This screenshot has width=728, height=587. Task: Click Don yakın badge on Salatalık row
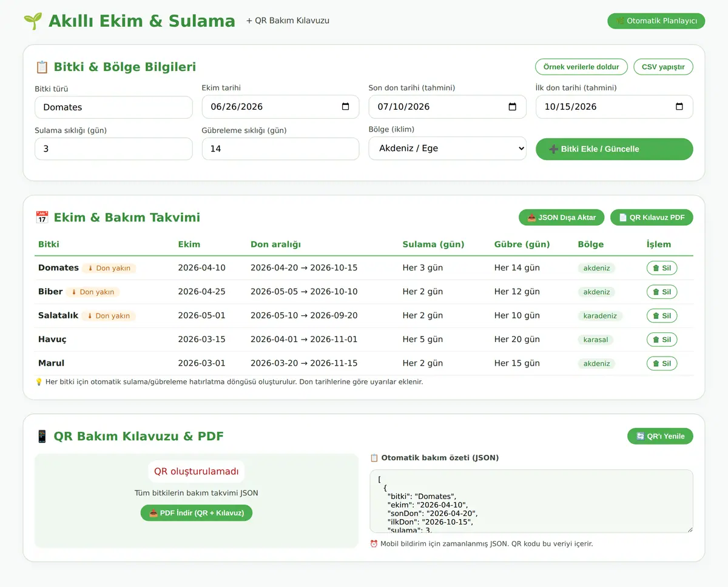[x=109, y=315]
